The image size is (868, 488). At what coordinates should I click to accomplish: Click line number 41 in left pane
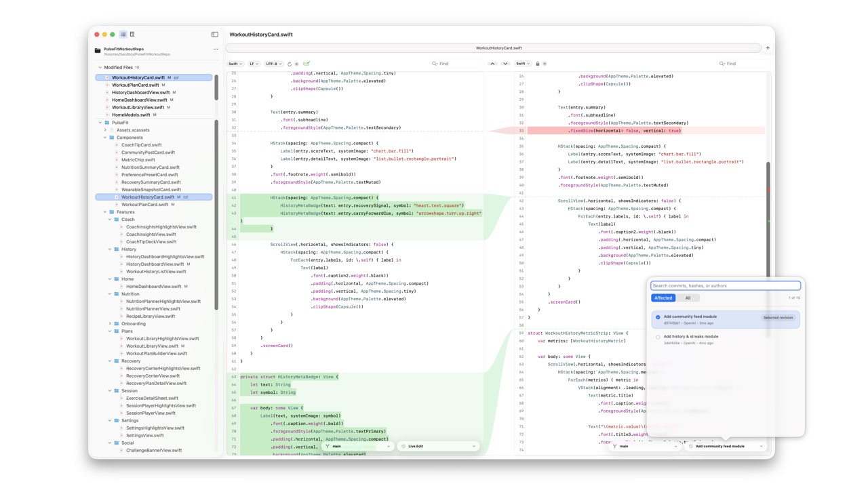click(233, 198)
